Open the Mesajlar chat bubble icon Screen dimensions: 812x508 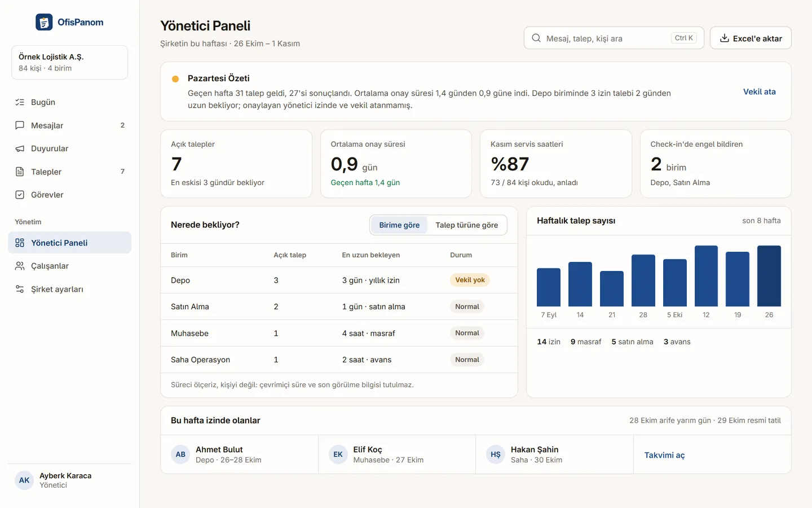[20, 125]
